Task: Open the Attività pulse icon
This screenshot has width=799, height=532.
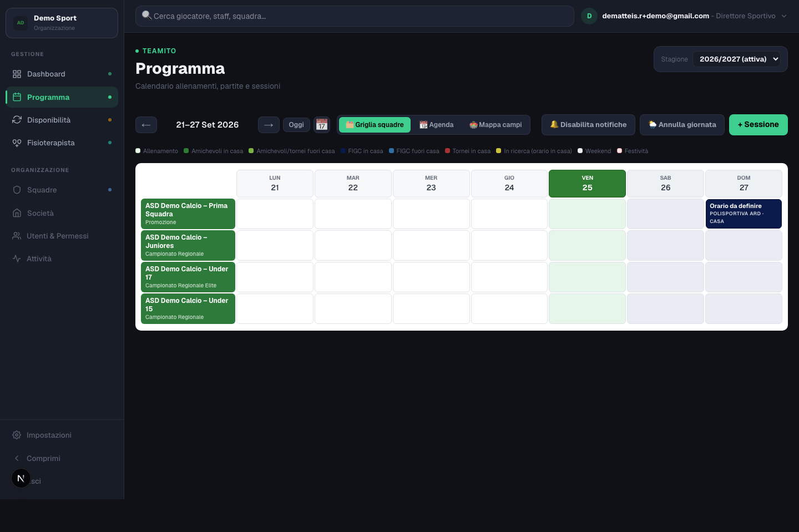Action: click(17, 259)
